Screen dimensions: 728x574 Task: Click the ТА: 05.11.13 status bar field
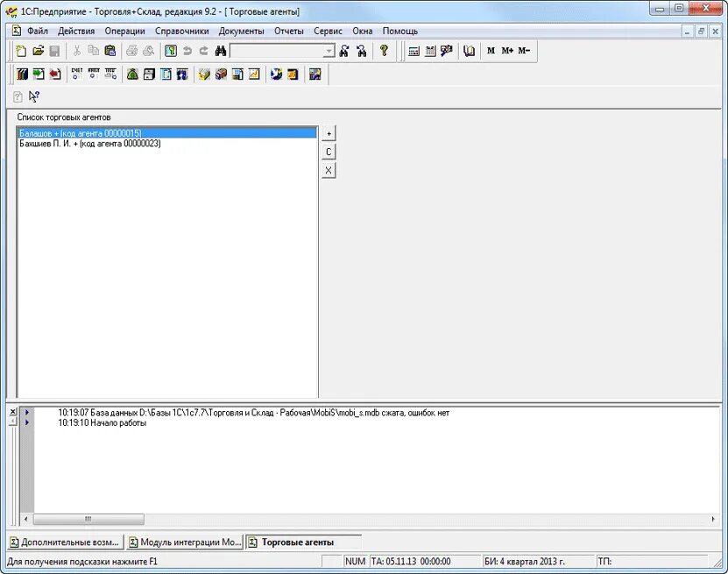tap(425, 562)
